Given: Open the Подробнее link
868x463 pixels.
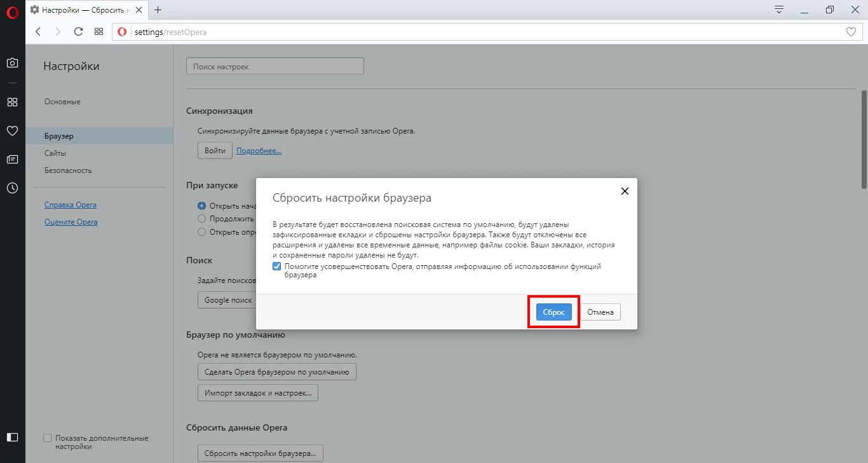Looking at the screenshot, I should click(259, 151).
